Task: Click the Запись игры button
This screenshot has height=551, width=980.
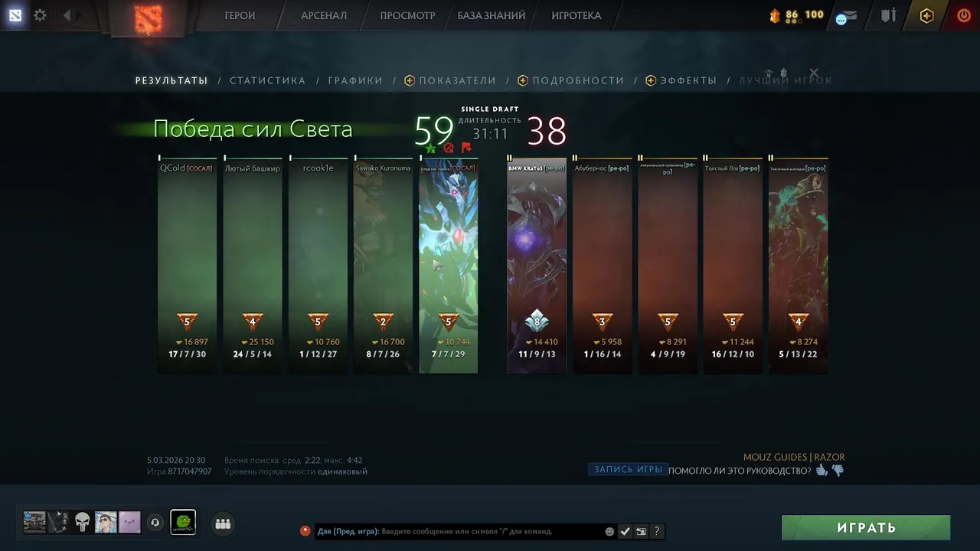Action: [629, 469]
